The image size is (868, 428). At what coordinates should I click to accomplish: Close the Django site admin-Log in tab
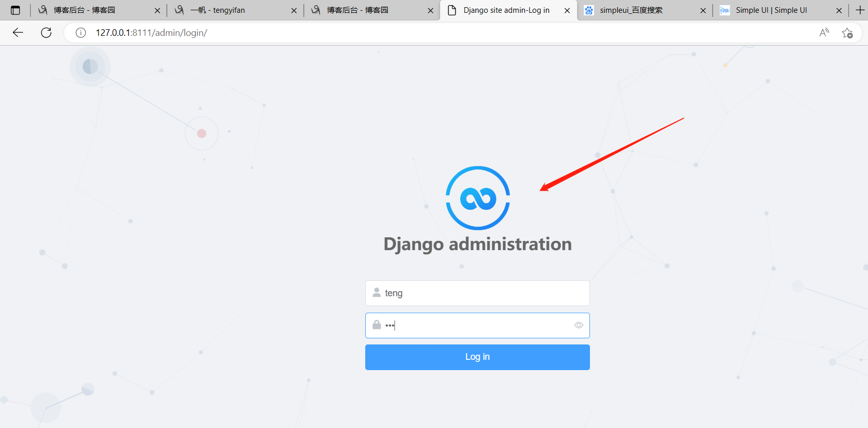[x=567, y=10]
